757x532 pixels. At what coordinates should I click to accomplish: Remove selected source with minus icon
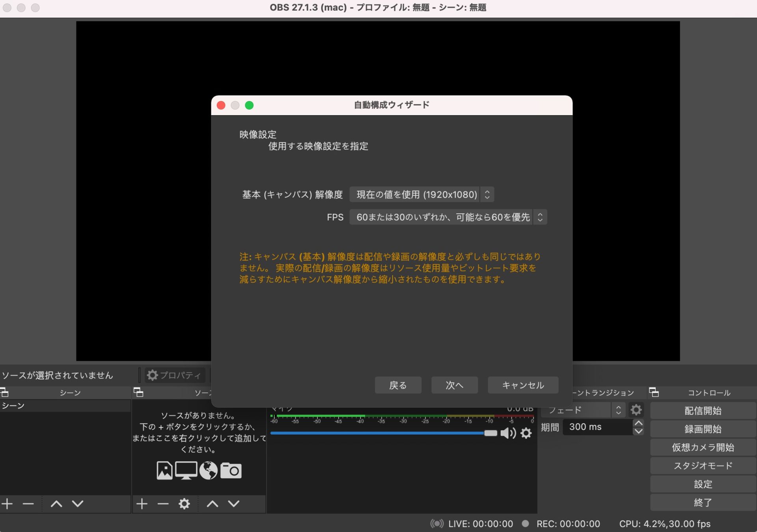[163, 504]
